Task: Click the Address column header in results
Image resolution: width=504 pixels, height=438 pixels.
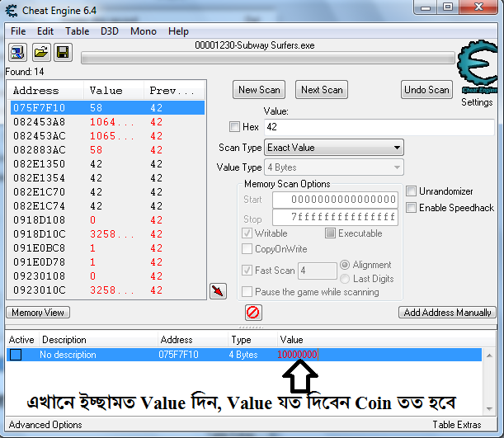Action: [45, 91]
